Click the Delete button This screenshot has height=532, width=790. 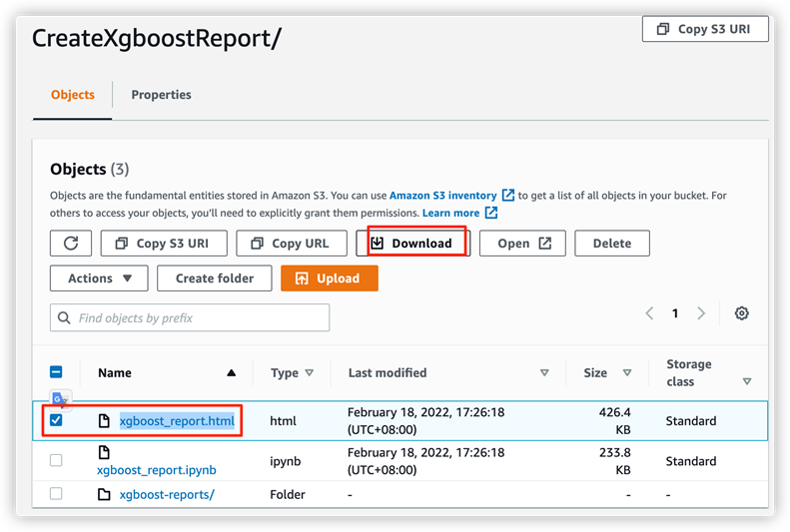coord(611,244)
